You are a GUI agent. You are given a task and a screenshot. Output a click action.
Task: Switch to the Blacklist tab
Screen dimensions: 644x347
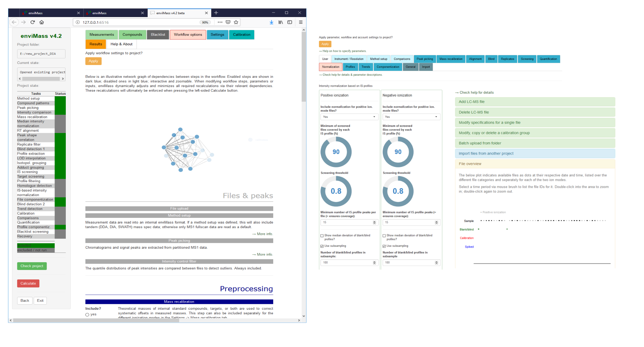158,35
